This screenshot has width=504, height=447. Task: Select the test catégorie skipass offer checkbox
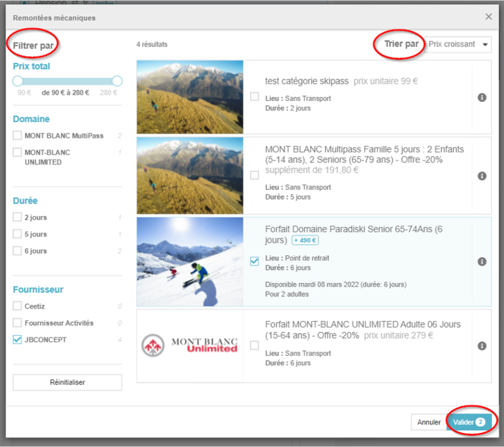(x=254, y=97)
